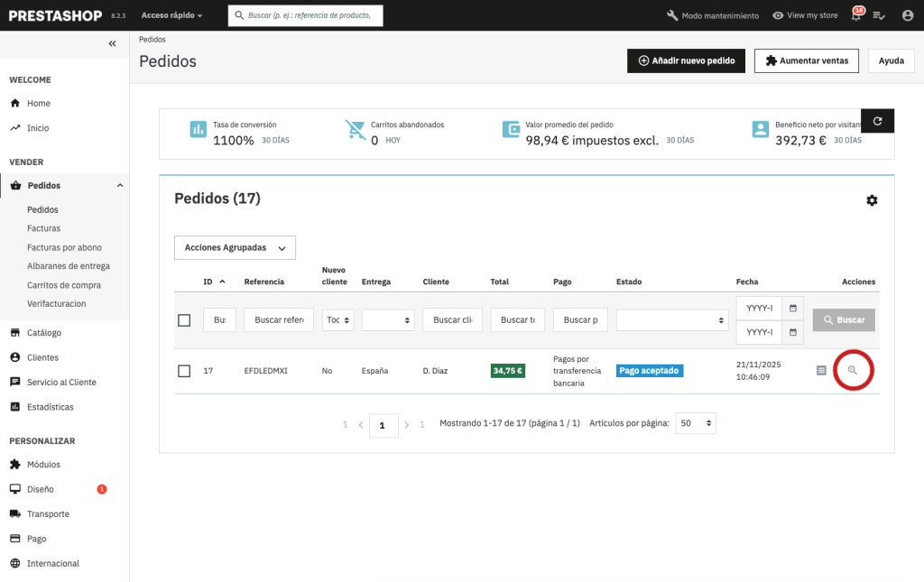This screenshot has width=924, height=582.
Task: Select all orders checkbox in filter row
Action: (184, 319)
